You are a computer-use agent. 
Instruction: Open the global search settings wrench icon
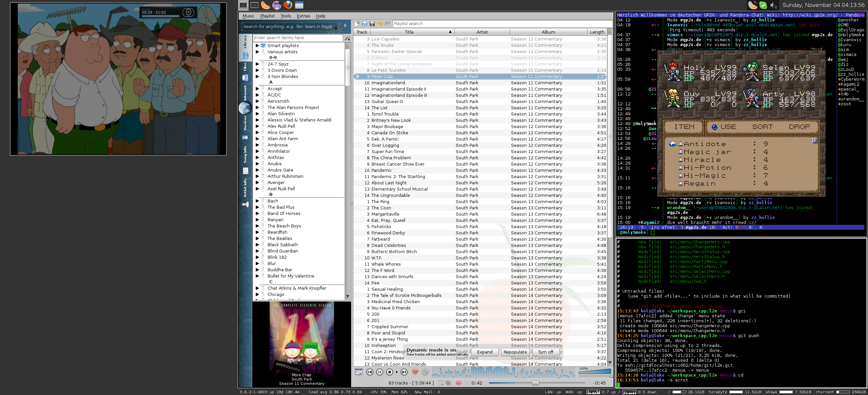(x=345, y=26)
